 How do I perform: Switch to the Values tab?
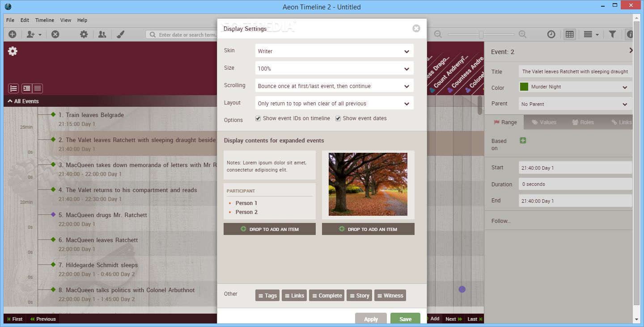544,122
